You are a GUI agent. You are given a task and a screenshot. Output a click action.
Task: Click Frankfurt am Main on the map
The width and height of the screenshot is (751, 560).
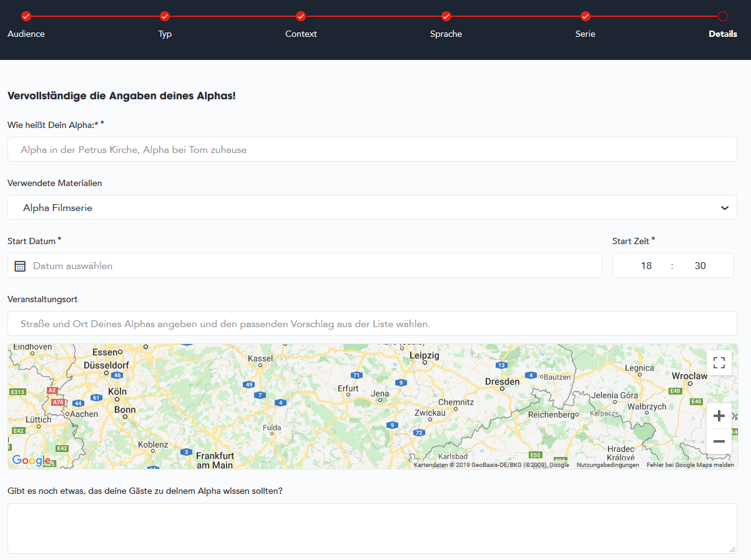[x=215, y=460]
